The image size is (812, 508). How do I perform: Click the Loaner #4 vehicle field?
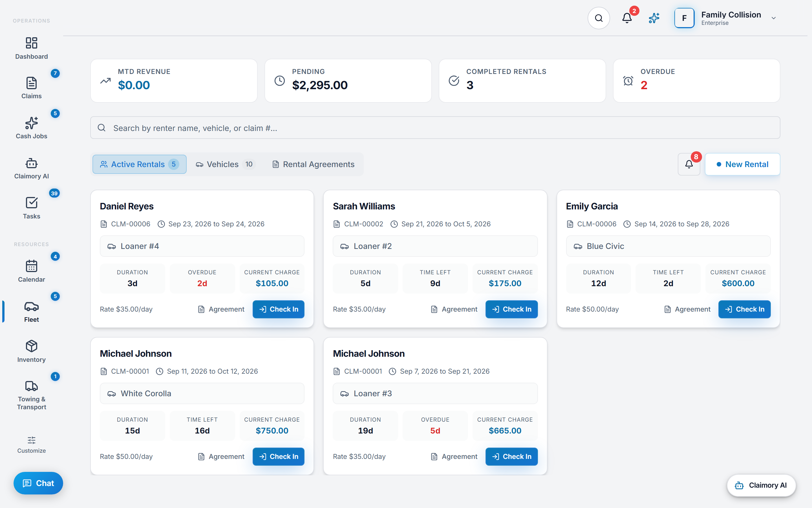202,246
